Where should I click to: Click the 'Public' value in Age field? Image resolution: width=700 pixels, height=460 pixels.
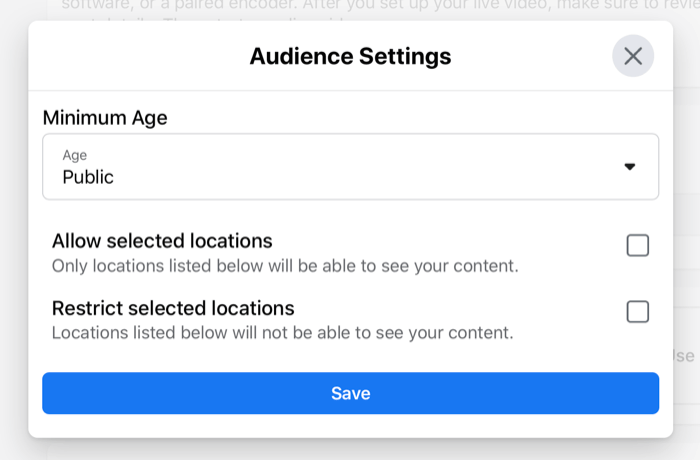(88, 177)
